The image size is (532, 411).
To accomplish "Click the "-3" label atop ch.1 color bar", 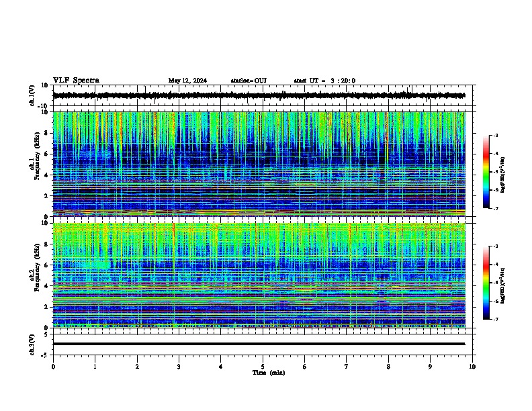I will click(x=496, y=135).
